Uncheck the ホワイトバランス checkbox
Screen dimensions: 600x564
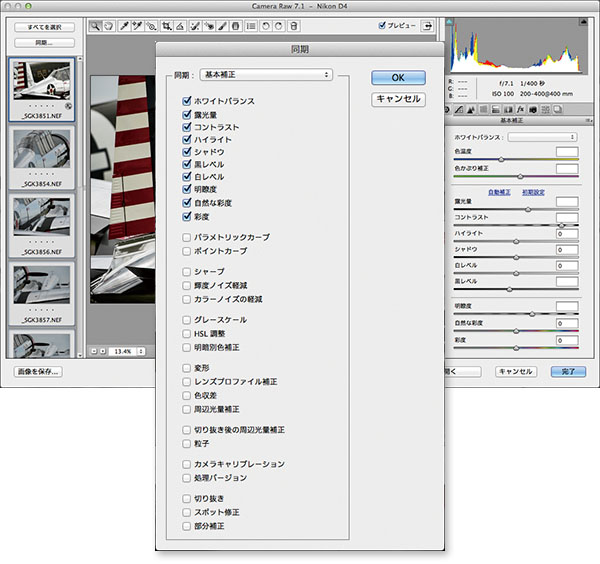[187, 101]
